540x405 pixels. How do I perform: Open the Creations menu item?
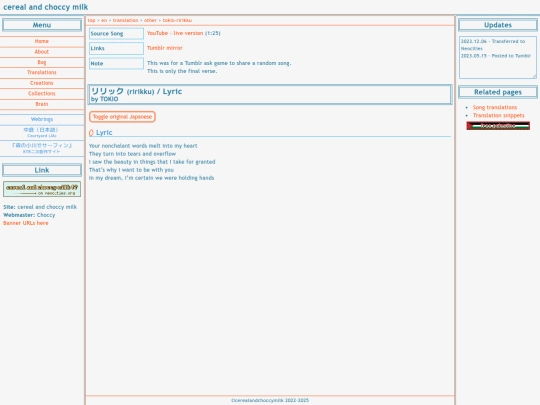(x=42, y=83)
